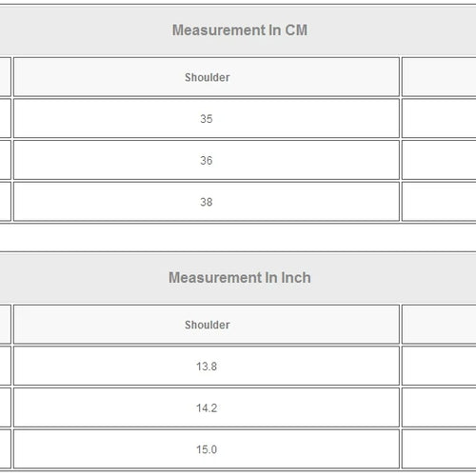This screenshot has width=476, height=476.
Task: Click the cell showing 14.2
Action: click(x=207, y=407)
